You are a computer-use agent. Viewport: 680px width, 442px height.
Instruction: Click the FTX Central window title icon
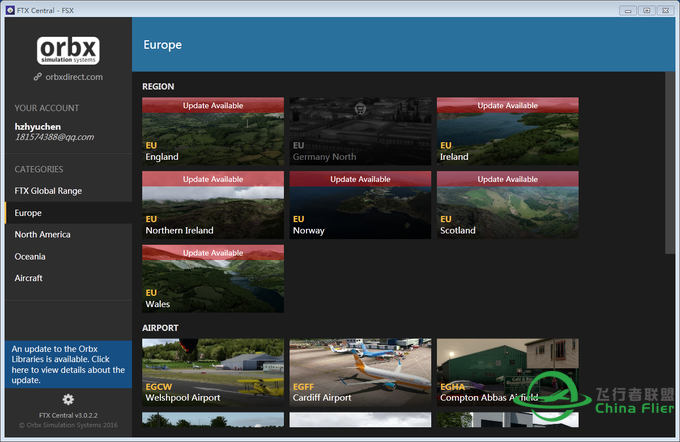pyautogui.click(x=10, y=10)
